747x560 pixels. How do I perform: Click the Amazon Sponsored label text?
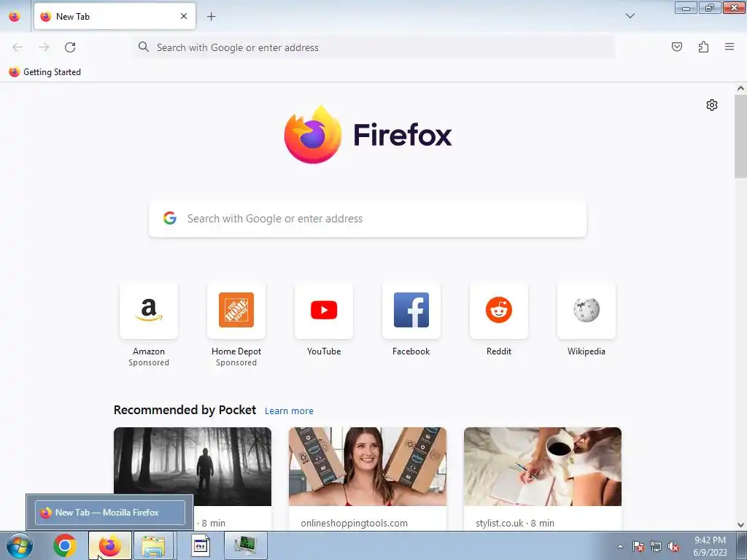point(149,362)
